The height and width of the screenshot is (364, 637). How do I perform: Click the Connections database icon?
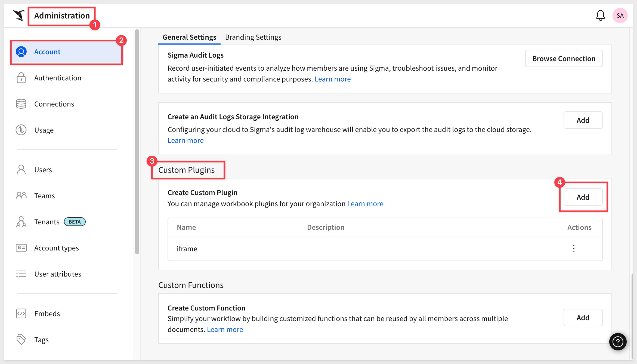click(x=21, y=104)
